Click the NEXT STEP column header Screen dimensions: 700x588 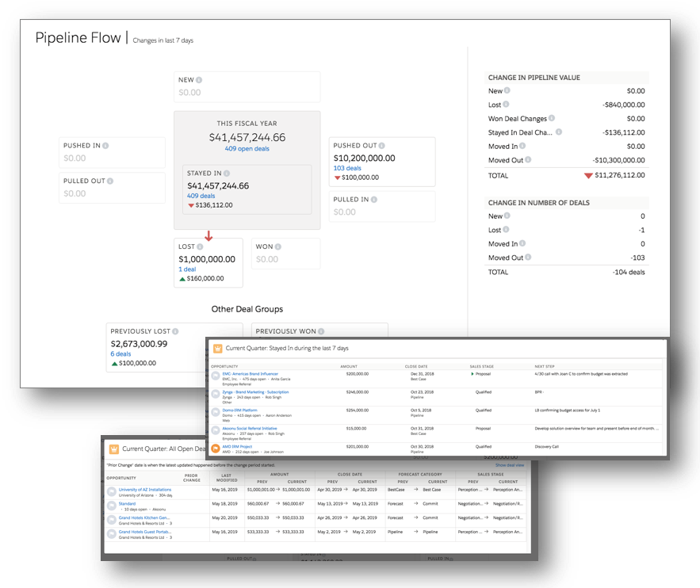[x=545, y=367]
